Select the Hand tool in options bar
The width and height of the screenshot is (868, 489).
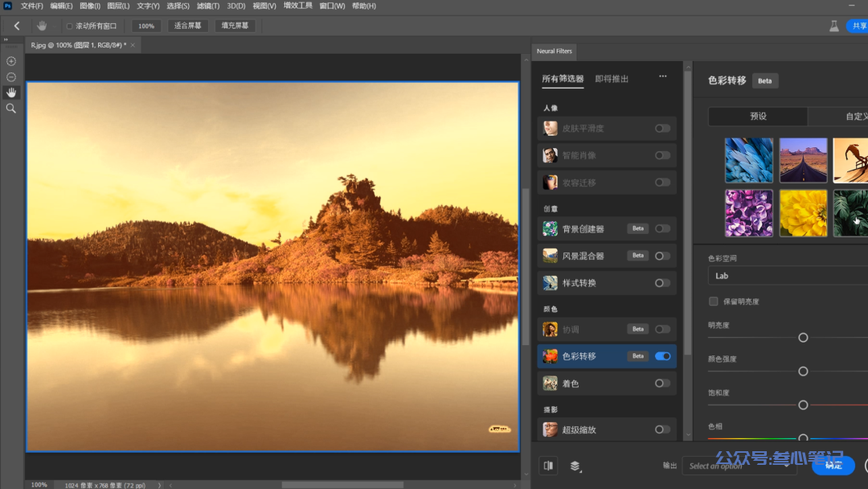(42, 26)
